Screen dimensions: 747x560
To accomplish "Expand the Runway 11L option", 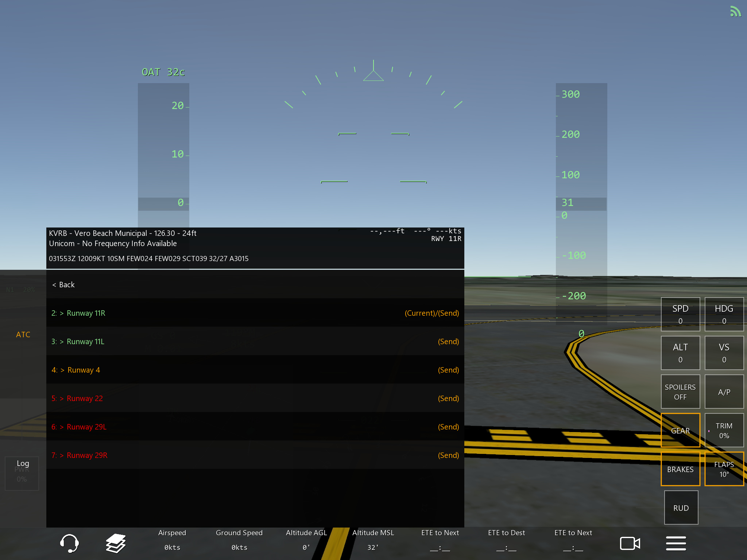I will coord(85,342).
